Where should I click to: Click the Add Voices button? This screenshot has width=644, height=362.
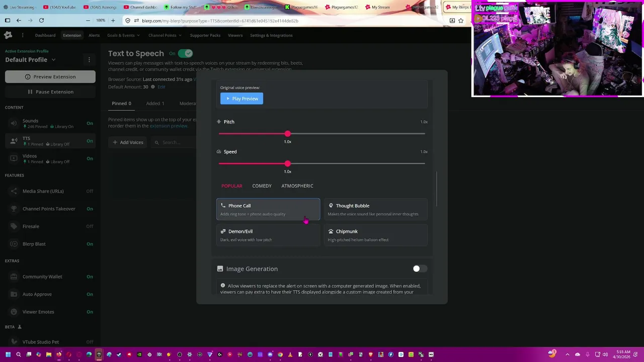pyautogui.click(x=128, y=142)
